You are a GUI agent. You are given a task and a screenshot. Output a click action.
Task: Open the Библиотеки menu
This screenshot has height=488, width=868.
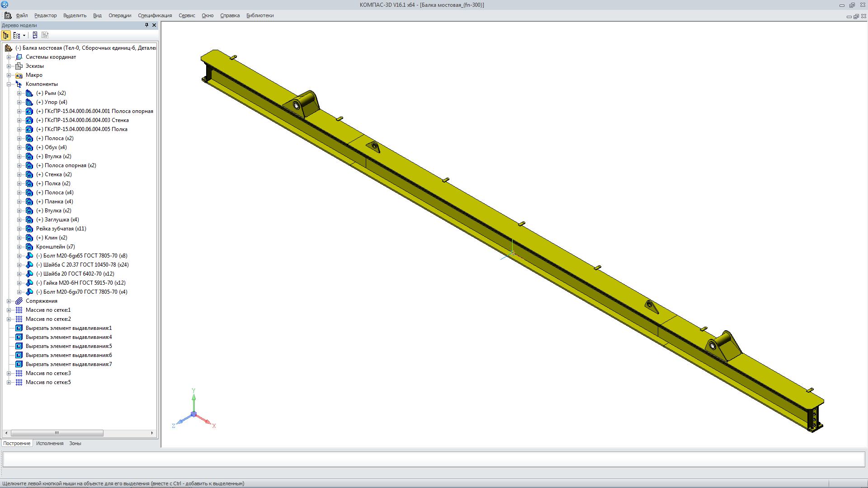pos(260,15)
